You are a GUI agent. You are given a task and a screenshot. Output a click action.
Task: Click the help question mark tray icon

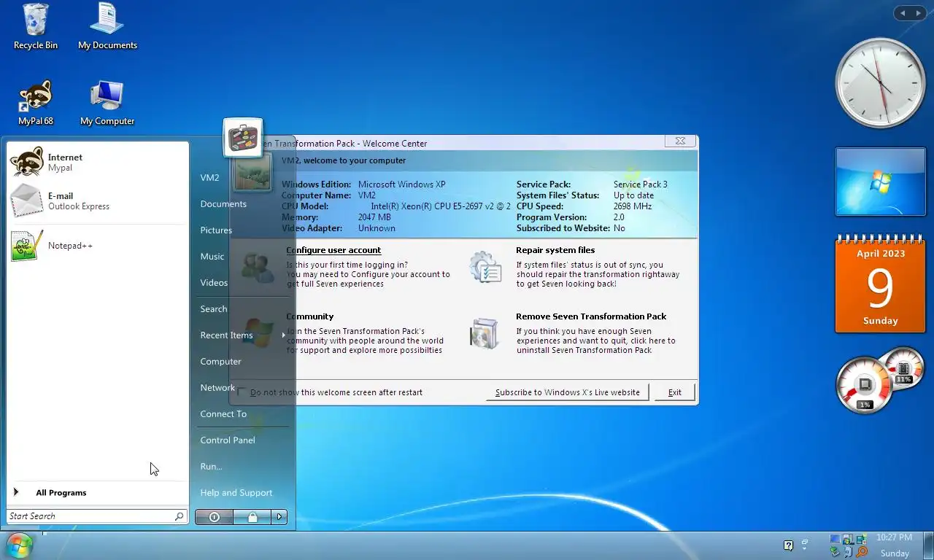788,545
